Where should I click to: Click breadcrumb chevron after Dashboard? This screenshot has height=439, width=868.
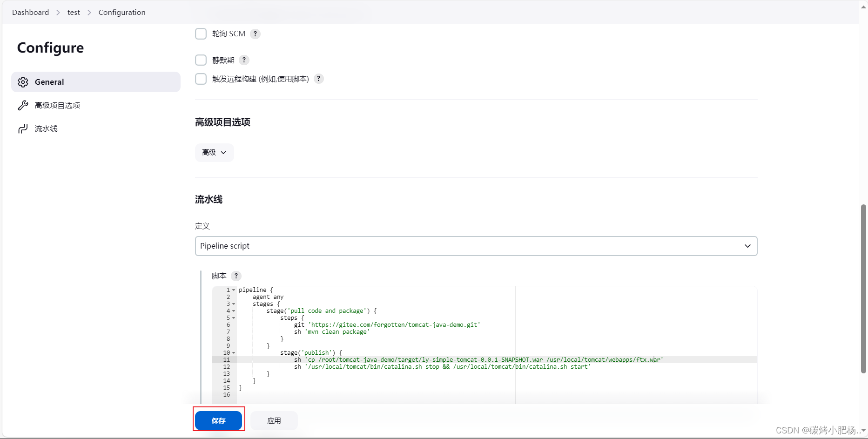click(58, 13)
